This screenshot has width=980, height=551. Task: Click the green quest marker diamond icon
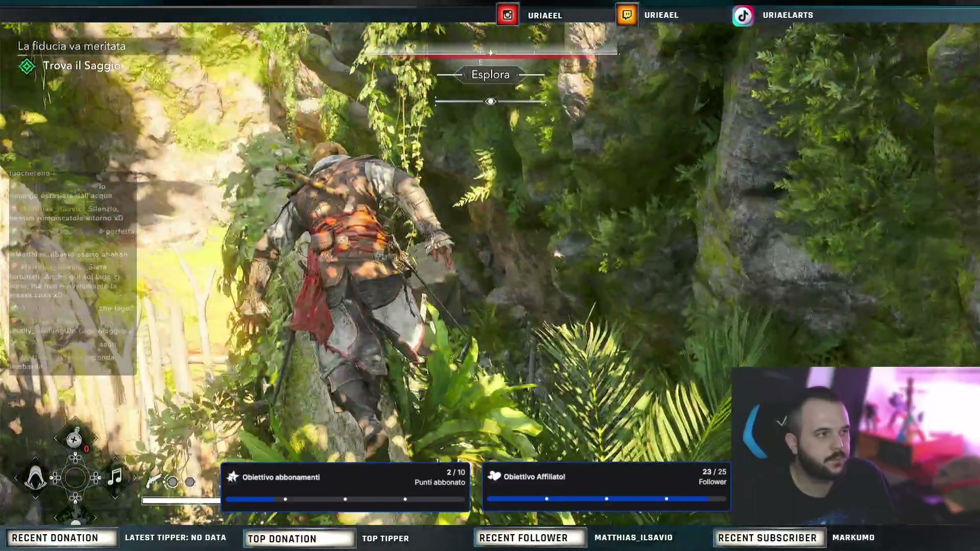click(27, 66)
